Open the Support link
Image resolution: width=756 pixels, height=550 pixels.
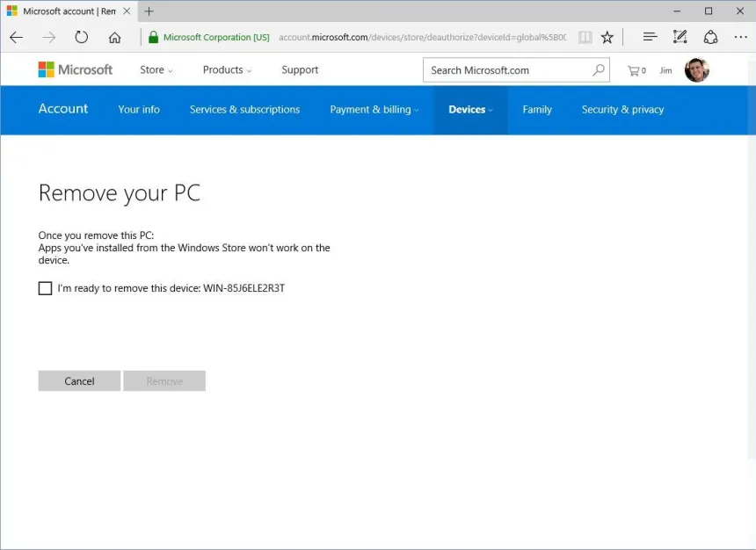pos(300,70)
